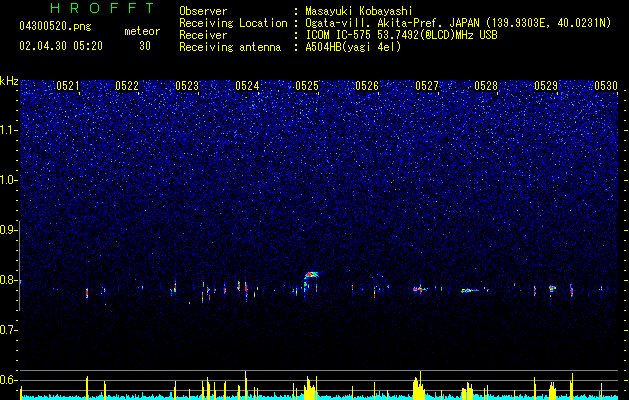
Task: Click the HROFFT title text
Action: [103, 8]
